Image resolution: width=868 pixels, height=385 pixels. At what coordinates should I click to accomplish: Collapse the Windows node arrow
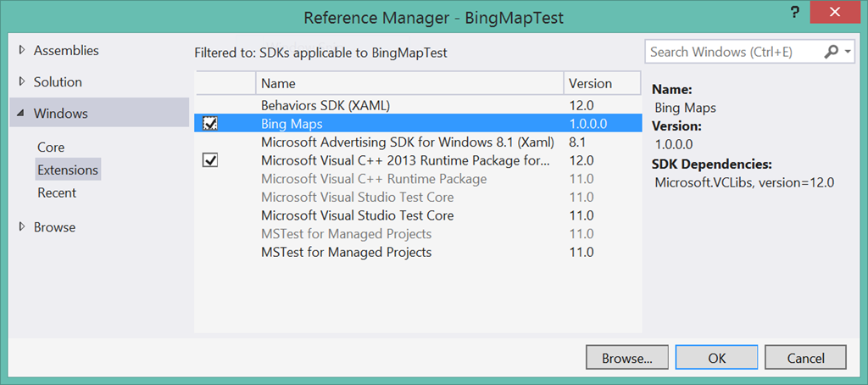[x=21, y=114]
